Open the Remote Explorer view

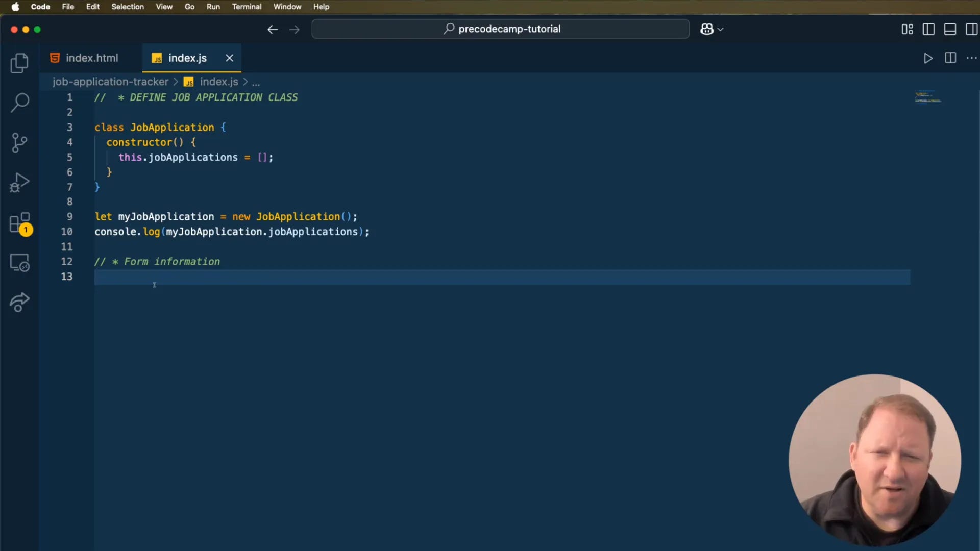point(19,263)
